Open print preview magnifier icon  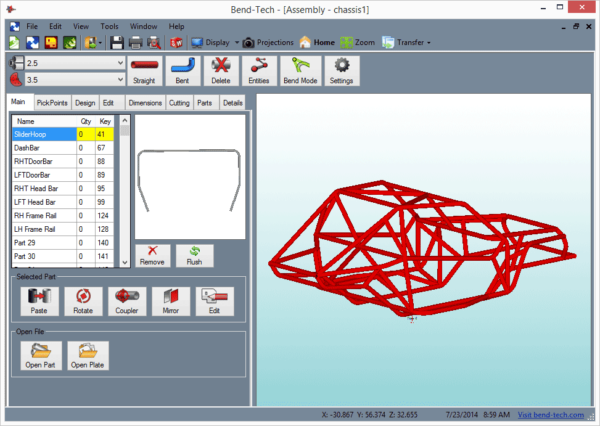click(154, 42)
